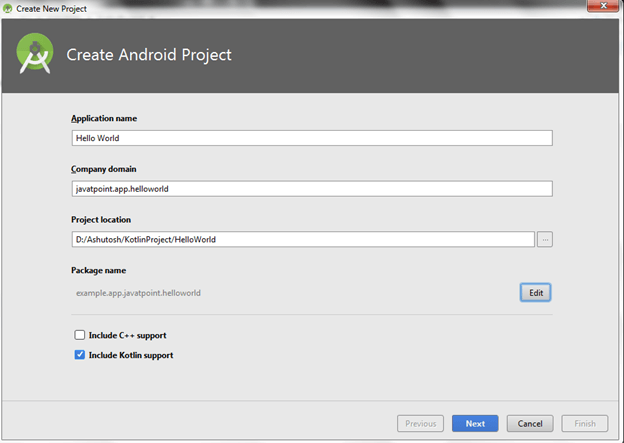Focus the Application name field
The height and width of the screenshot is (443, 624).
pos(312,138)
